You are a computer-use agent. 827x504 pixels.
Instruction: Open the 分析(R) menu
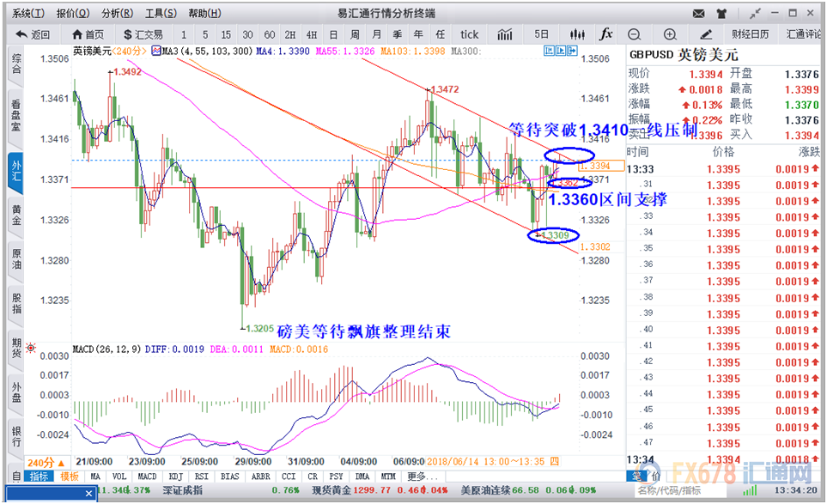[117, 14]
